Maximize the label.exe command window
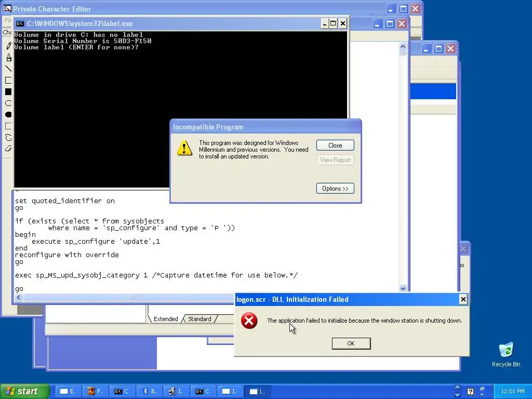Screen dimensions: 532x399 point(333,23)
